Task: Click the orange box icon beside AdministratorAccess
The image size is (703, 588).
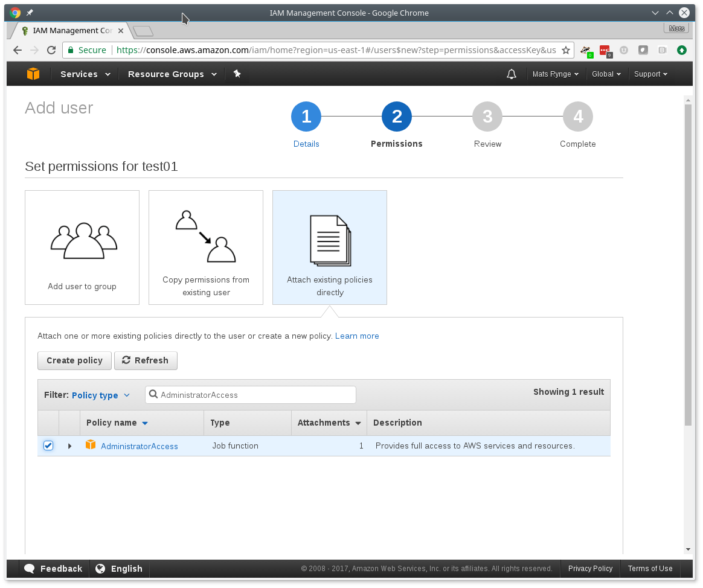Action: tap(91, 444)
